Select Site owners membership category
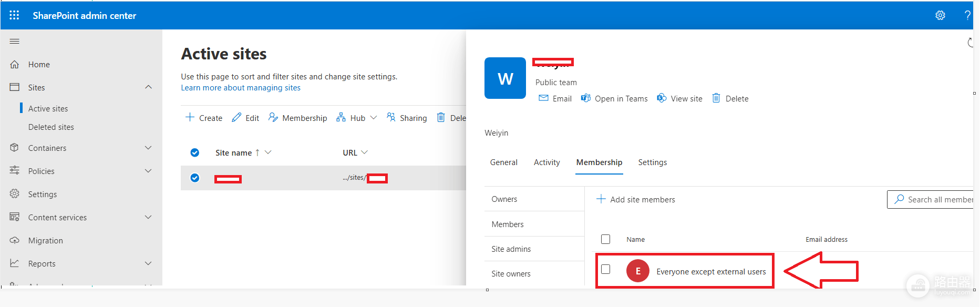 click(534, 273)
